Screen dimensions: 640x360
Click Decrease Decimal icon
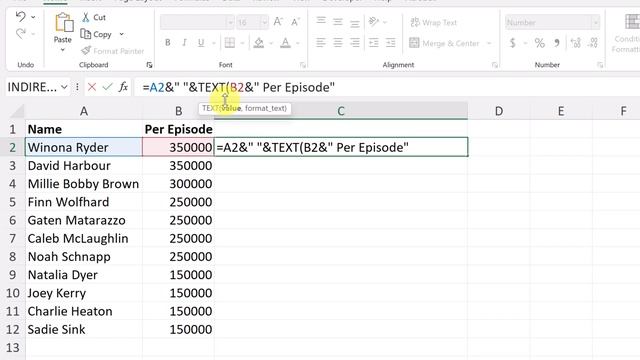593,42
